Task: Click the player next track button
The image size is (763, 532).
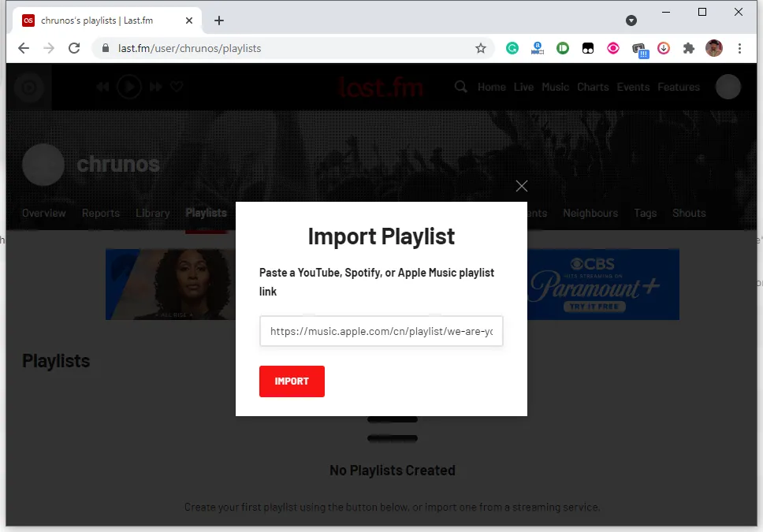Action: [x=156, y=87]
